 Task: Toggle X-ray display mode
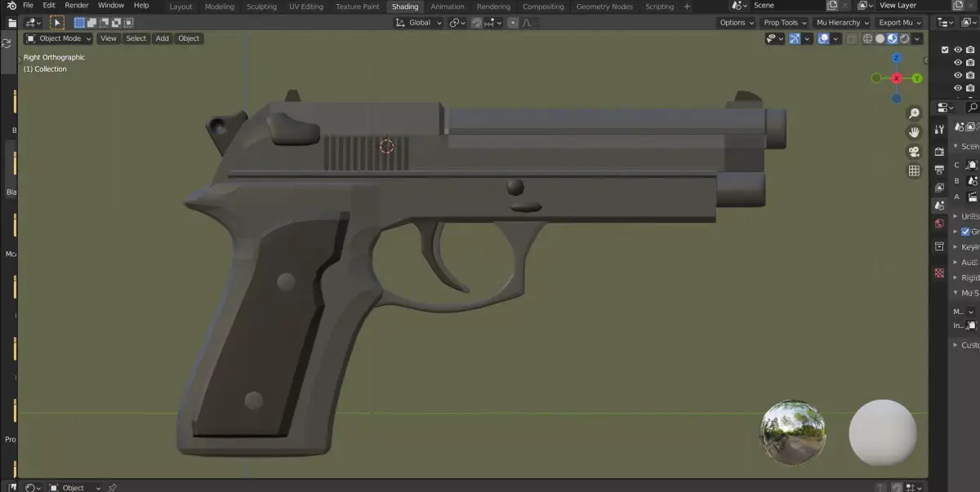853,38
